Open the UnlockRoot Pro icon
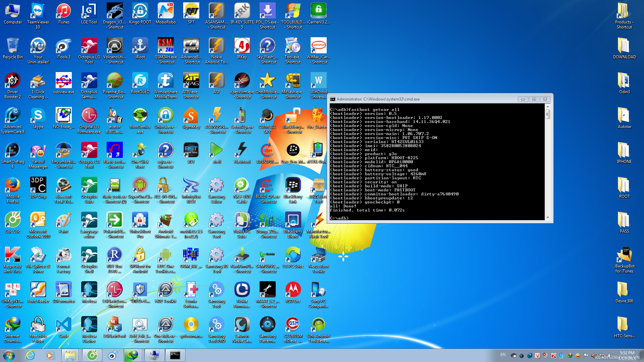 coord(140,225)
